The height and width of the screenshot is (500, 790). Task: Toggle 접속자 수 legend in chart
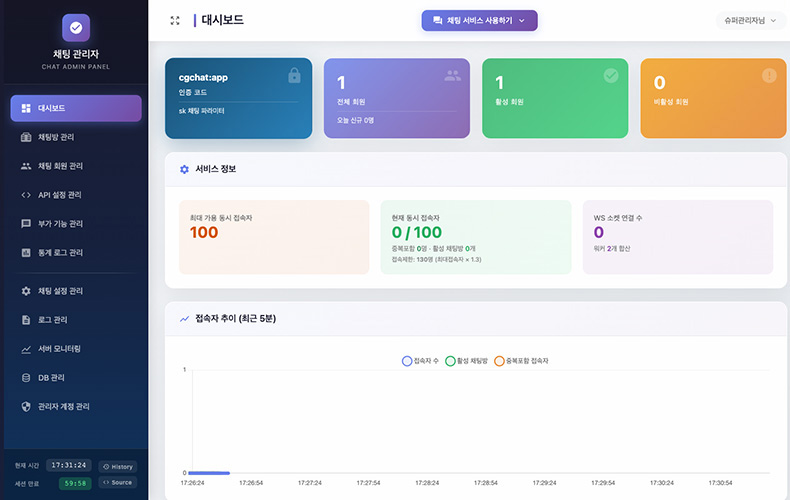[420, 361]
